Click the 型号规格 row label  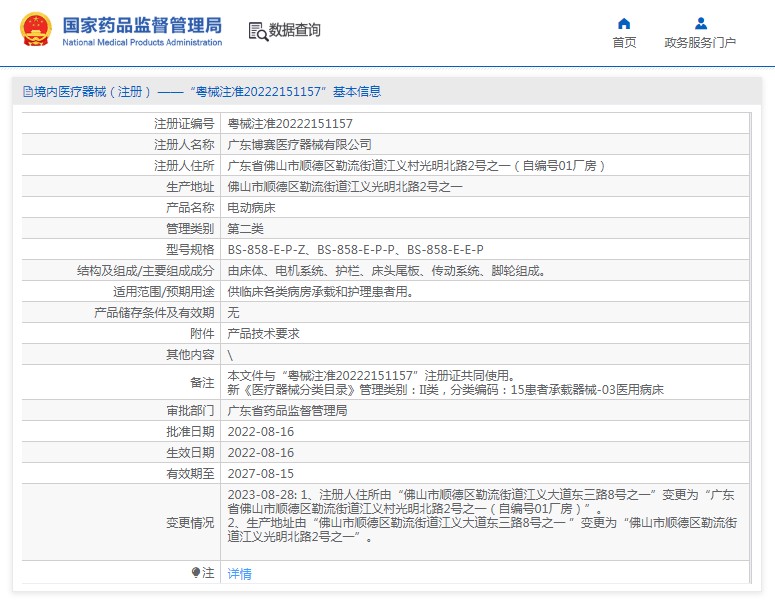coord(190,250)
